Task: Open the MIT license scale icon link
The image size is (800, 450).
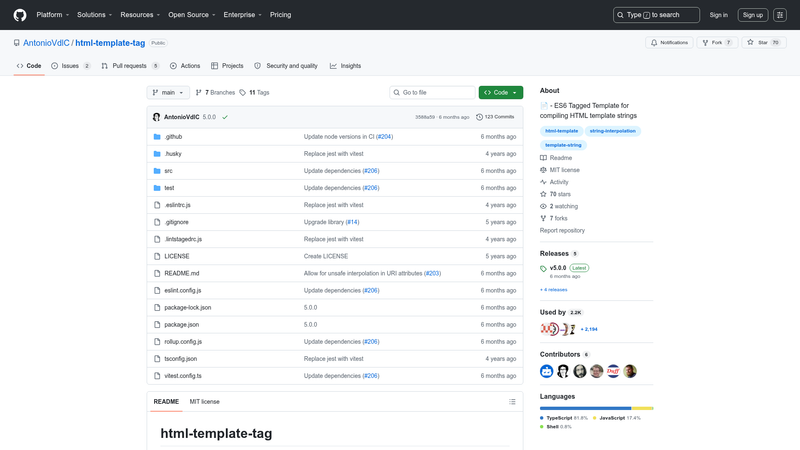Action: pos(560,170)
